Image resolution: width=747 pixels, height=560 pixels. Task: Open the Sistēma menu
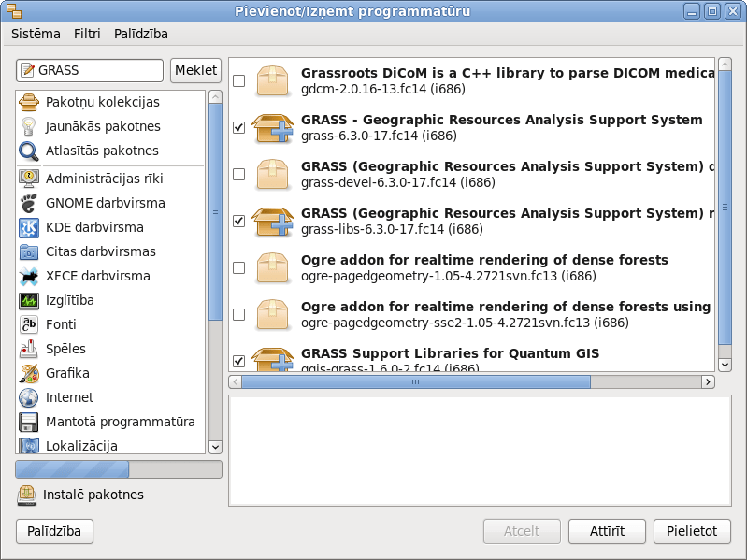pos(36,34)
